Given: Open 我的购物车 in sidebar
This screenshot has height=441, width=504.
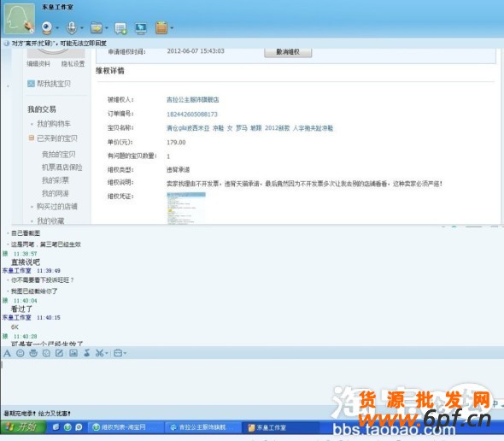Looking at the screenshot, I should 54,124.
